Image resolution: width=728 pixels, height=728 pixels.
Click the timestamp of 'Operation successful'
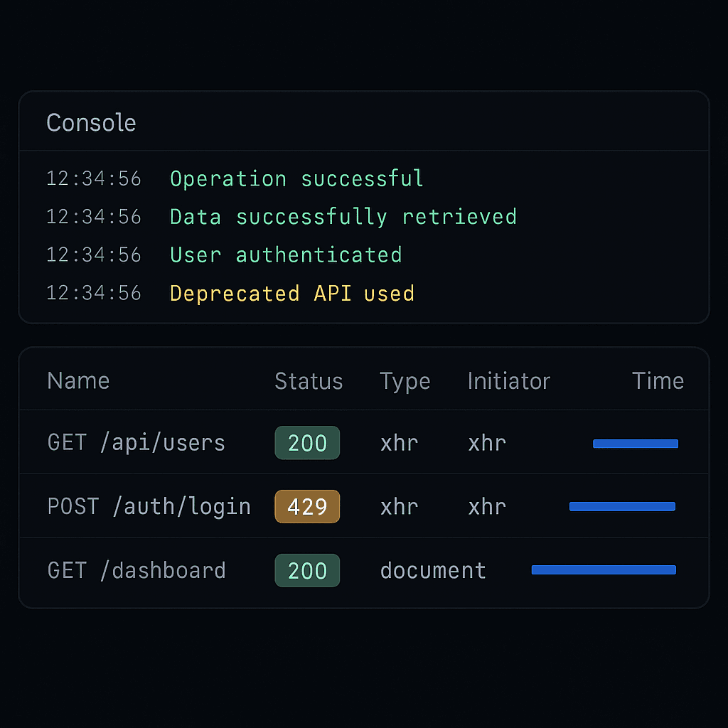tap(93, 178)
